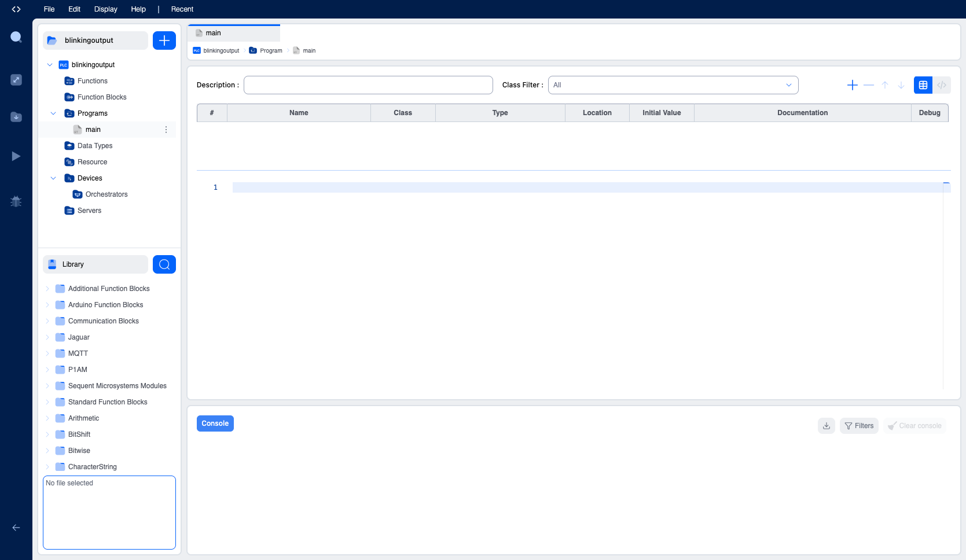Select the main editor tab
The image size is (966, 560).
coord(234,33)
